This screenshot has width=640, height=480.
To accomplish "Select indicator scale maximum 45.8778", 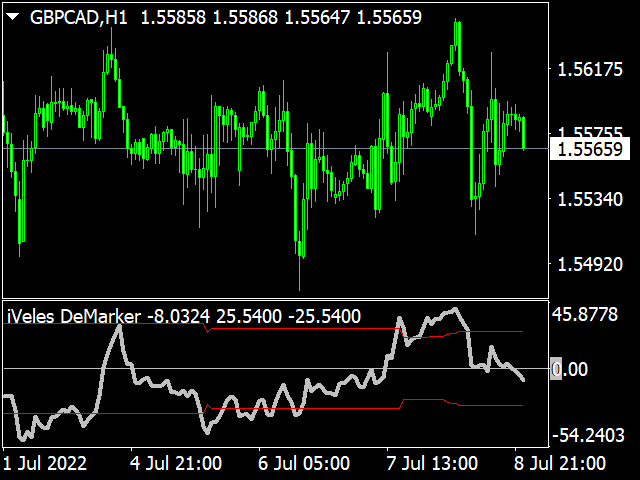I will [x=585, y=315].
